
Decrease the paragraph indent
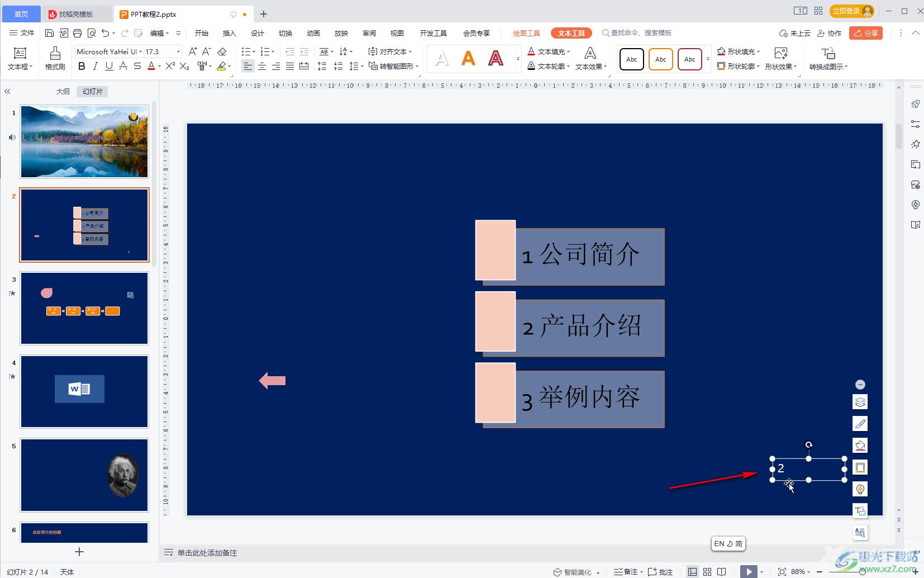[x=290, y=51]
